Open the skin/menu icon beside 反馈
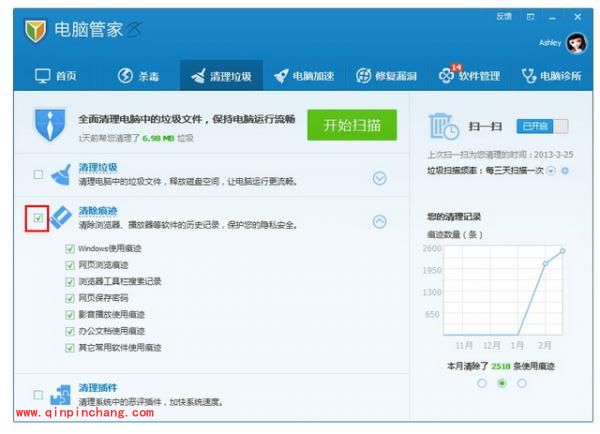The height and width of the screenshot is (434, 600). click(x=530, y=17)
